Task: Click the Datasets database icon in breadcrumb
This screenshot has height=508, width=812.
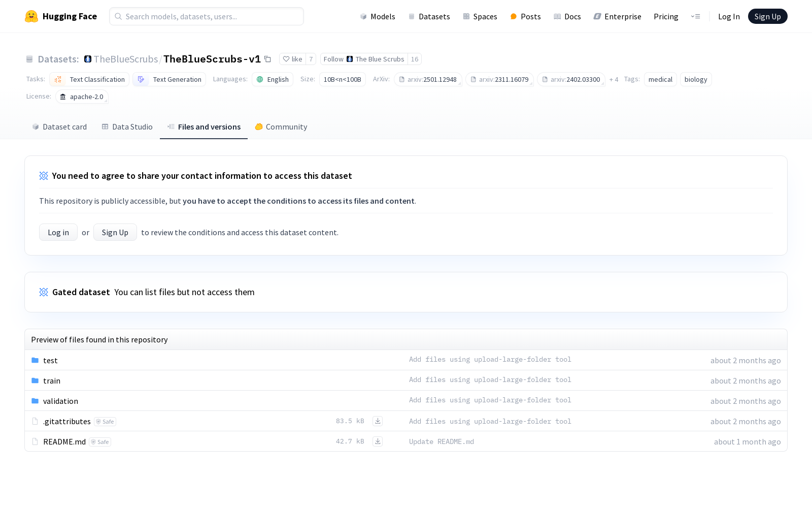Action: click(29, 59)
